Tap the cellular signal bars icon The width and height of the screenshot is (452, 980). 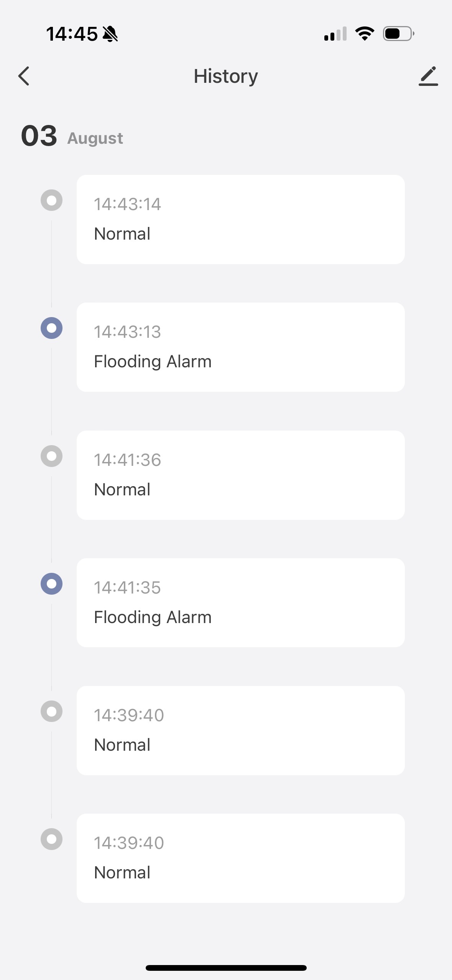[x=335, y=34]
